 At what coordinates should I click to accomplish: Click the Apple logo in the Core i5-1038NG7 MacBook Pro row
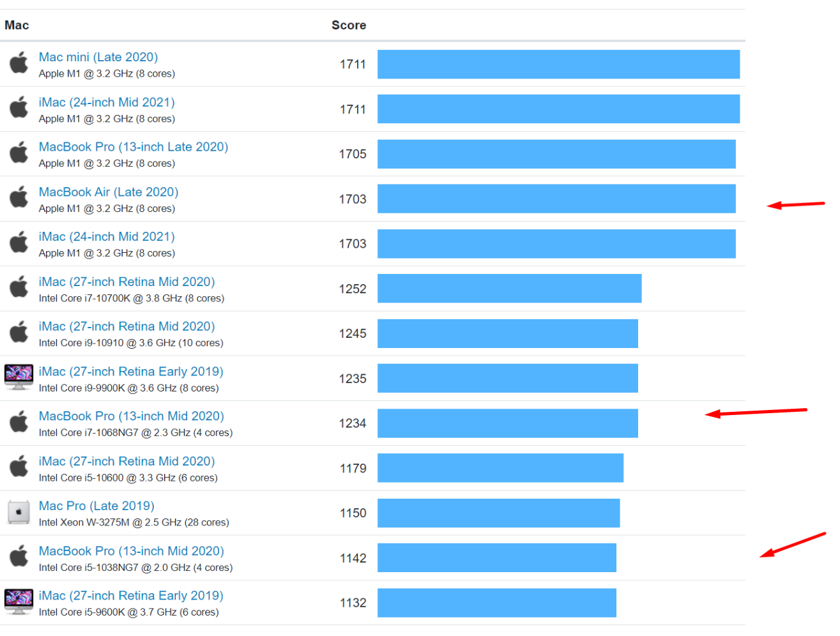point(19,556)
